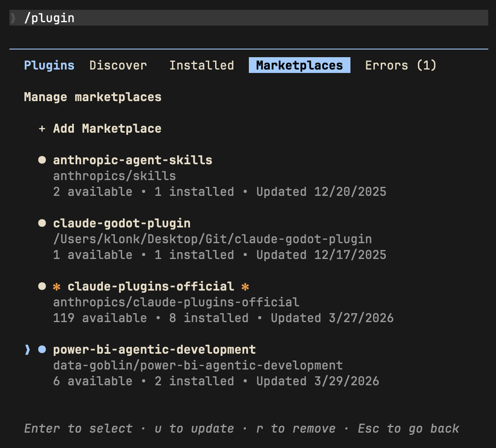496x448 pixels.
Task: Click the blue selection chevron beside power-bi-agentic-development
Action: 27,350
